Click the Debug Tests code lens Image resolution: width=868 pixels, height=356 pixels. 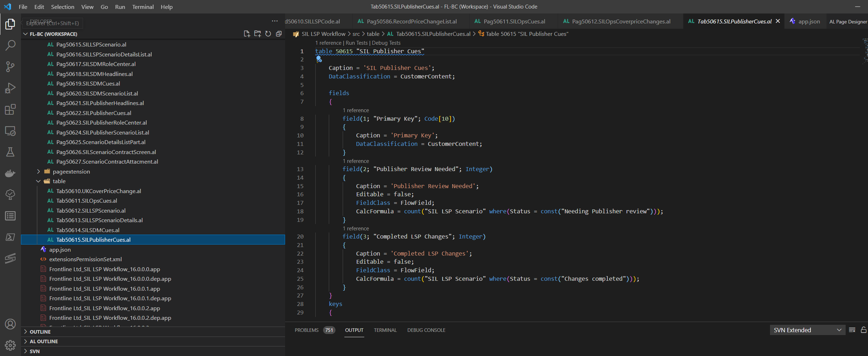pos(386,43)
